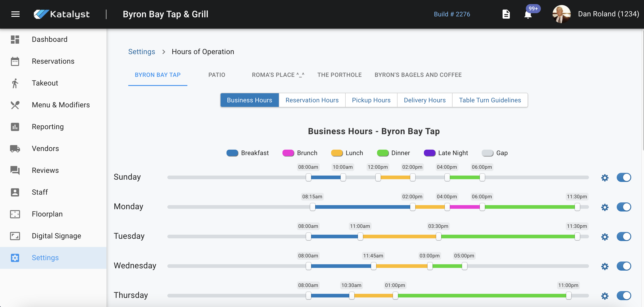Open Thursday's gear options
This screenshot has height=307, width=644.
[x=604, y=296]
